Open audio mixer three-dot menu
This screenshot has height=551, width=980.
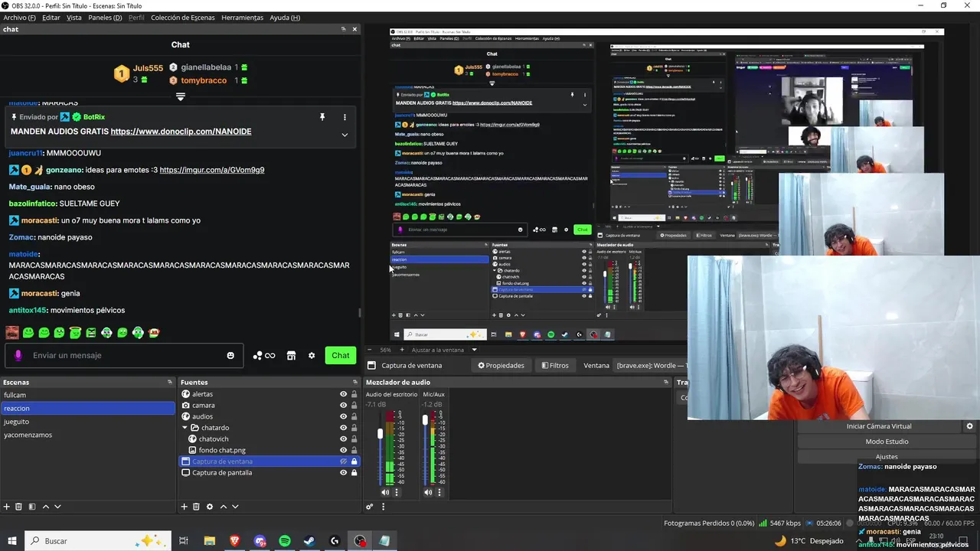coord(383,507)
